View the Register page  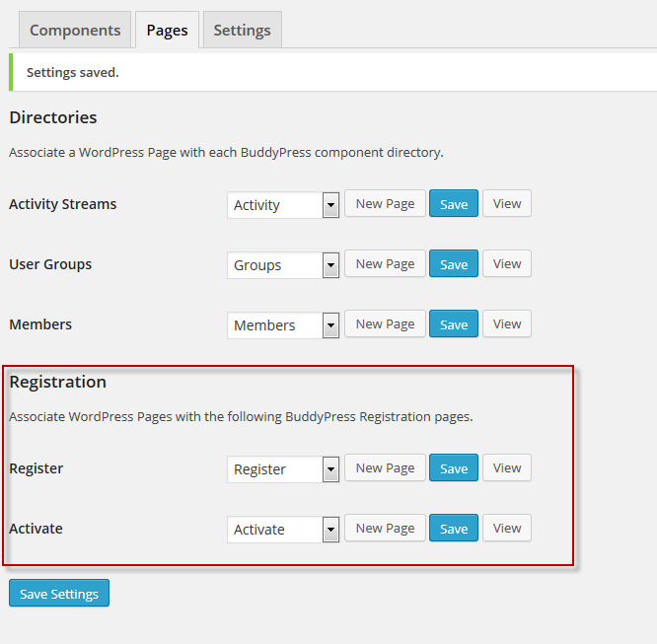(x=507, y=468)
